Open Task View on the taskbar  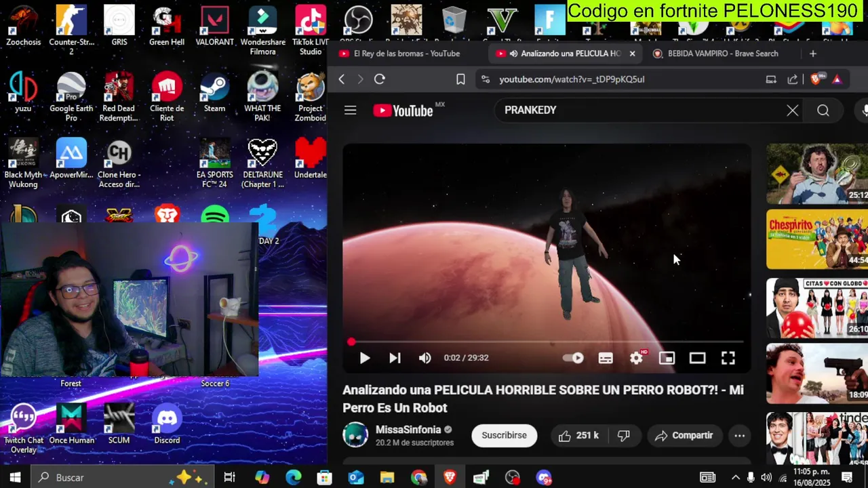pos(229,477)
